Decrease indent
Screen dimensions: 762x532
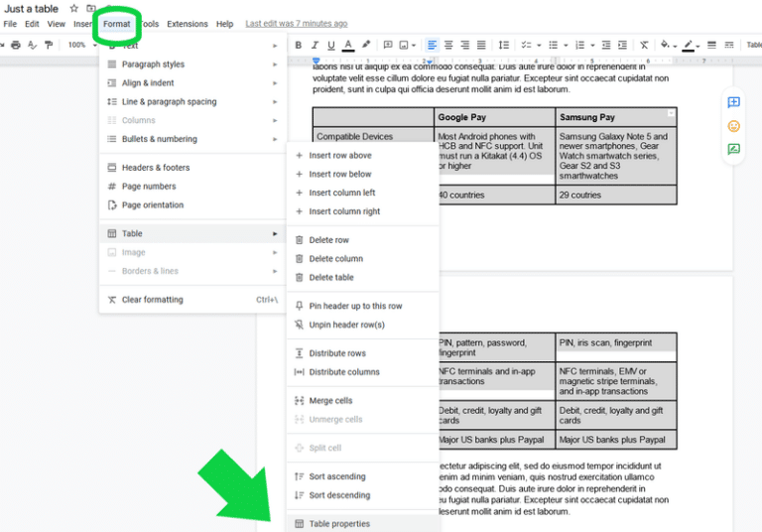606,46
